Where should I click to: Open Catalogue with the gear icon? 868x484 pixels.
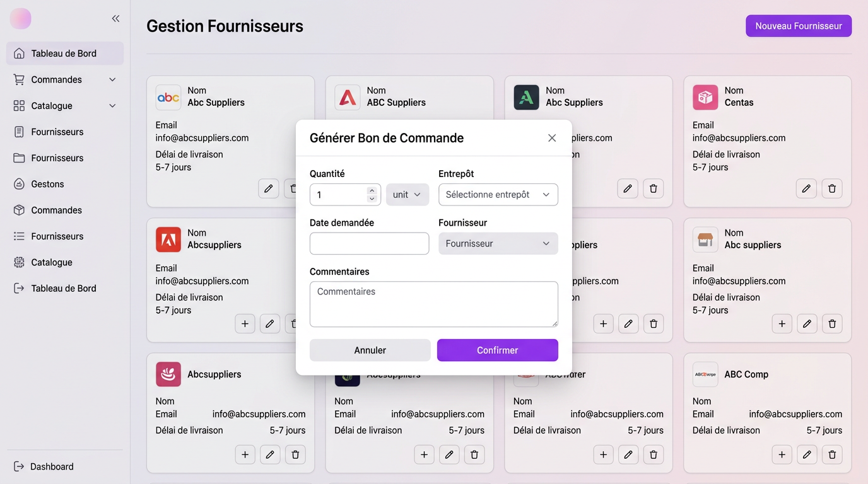click(65, 262)
